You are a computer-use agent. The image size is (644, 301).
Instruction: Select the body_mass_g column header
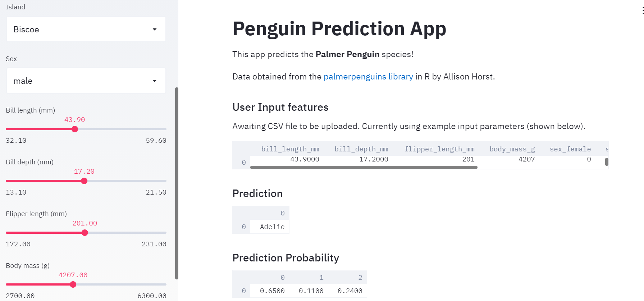point(512,149)
